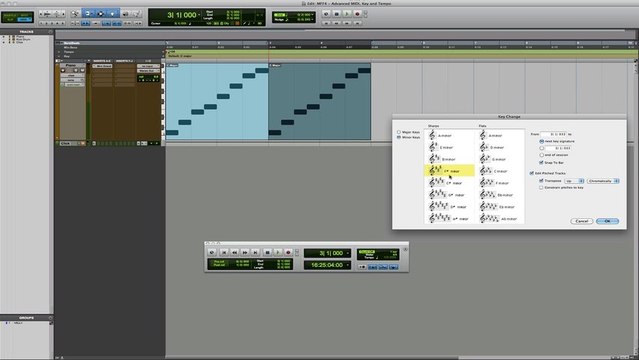Open the sub counter dropdown in the Transport window

click(348, 265)
